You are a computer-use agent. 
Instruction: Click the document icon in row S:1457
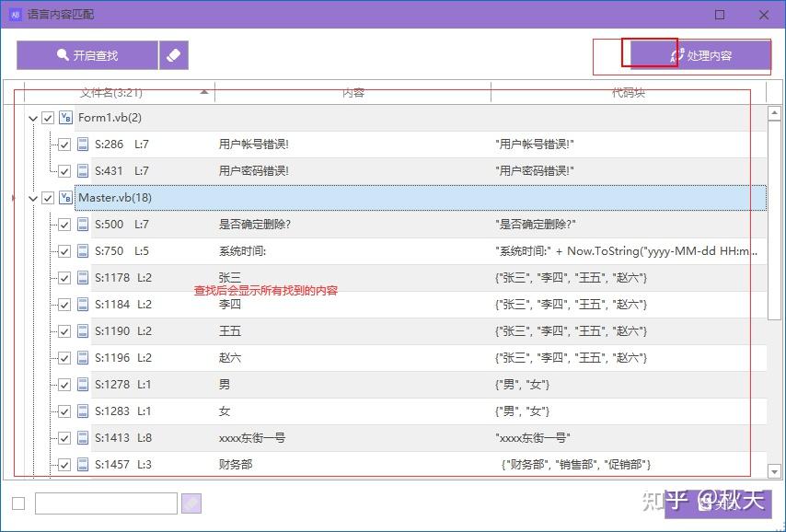coord(83,464)
